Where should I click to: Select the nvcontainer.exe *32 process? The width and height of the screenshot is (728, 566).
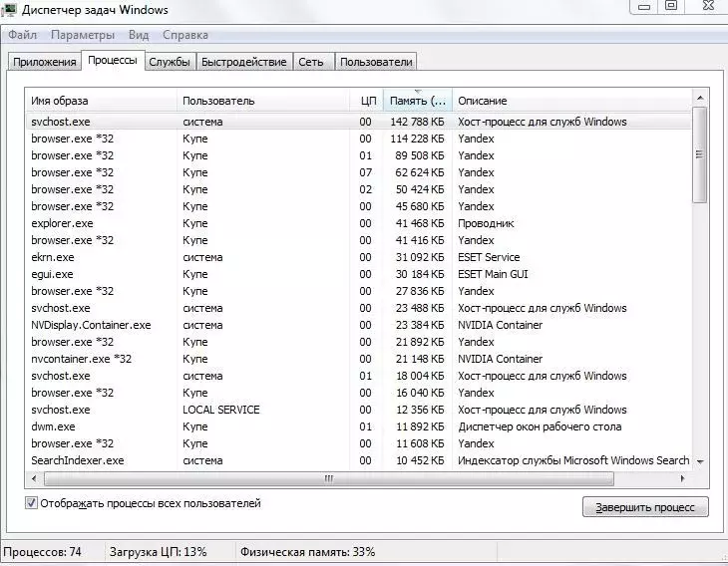358,359
